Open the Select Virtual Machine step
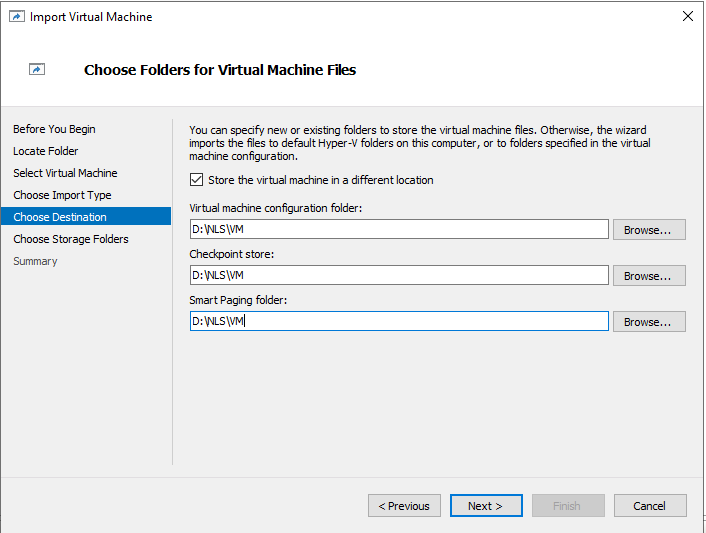 pyautogui.click(x=65, y=173)
